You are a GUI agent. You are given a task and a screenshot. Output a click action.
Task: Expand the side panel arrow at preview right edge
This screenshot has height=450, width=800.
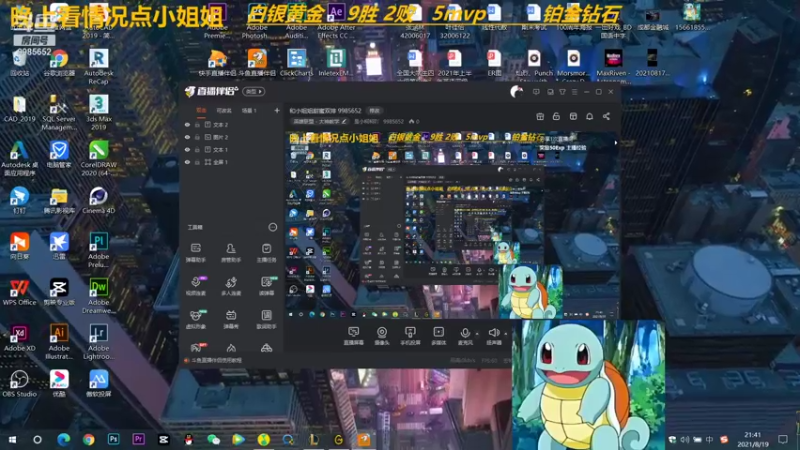click(x=616, y=143)
